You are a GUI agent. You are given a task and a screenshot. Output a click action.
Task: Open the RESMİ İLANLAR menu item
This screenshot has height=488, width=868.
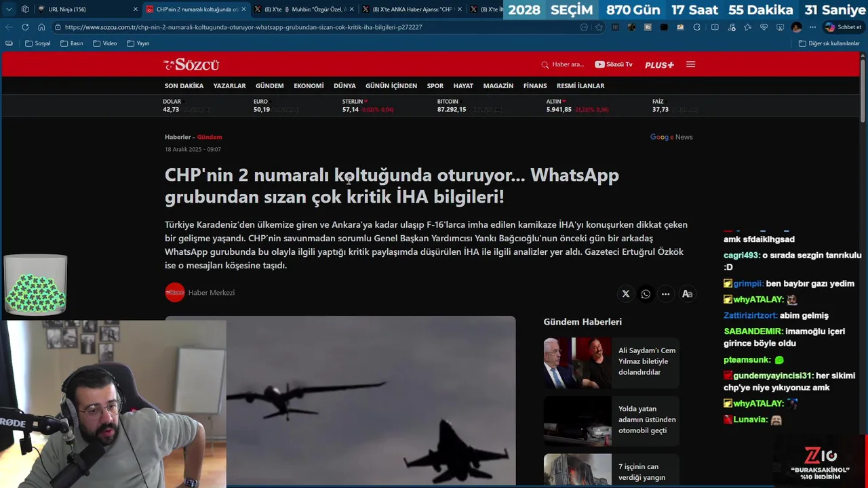click(580, 86)
